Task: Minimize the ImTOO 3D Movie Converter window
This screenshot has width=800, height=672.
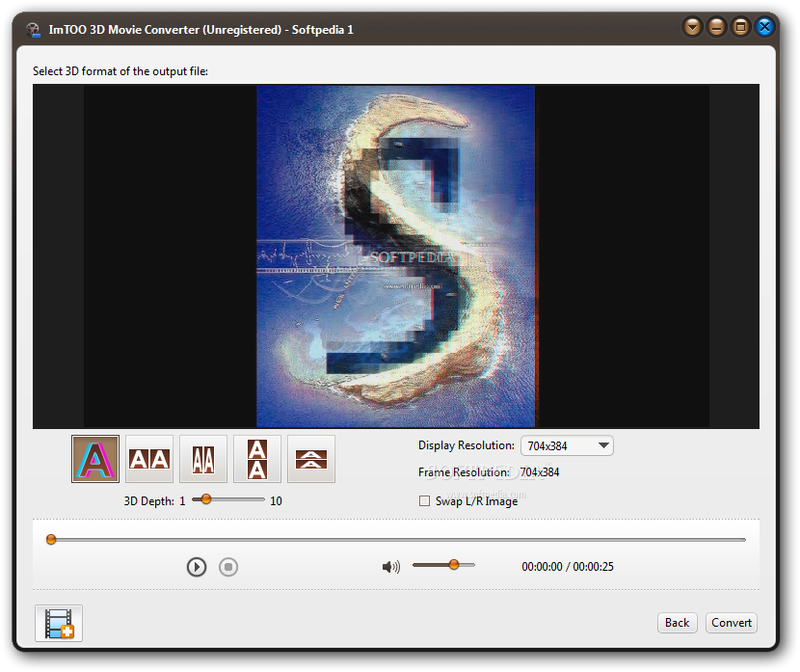Action: pos(716,27)
